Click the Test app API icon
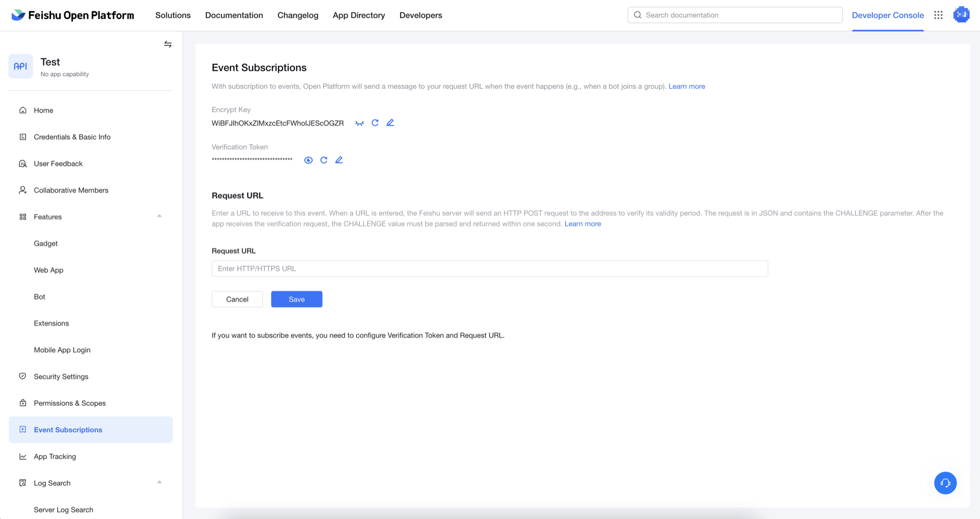This screenshot has height=519, width=980. click(20, 66)
